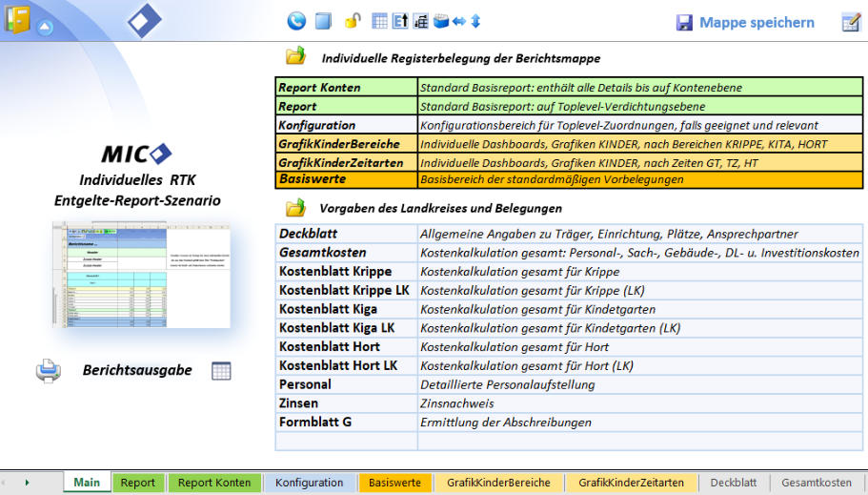The width and height of the screenshot is (868, 495).
Task: Click the horizontal double-arrow width icon
Action: click(458, 21)
